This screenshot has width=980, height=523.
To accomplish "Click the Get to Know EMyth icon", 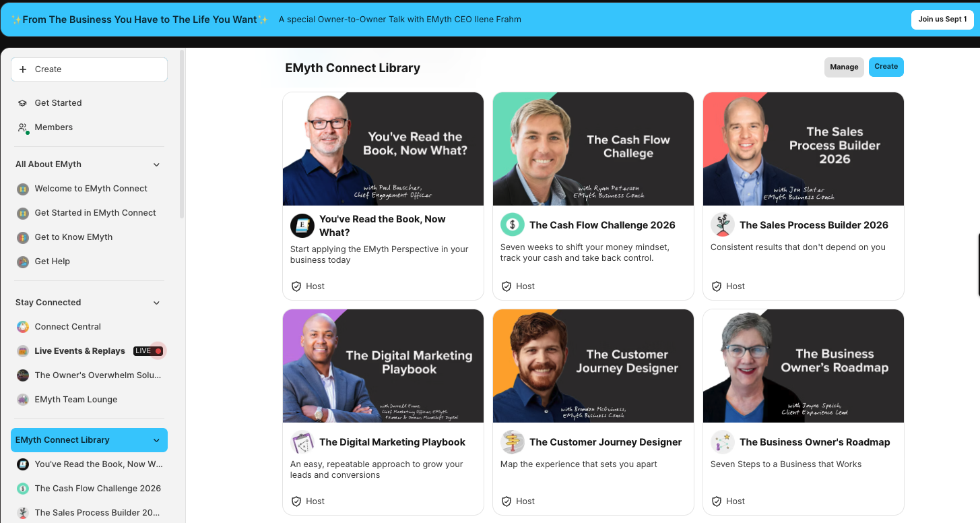I will coord(23,238).
